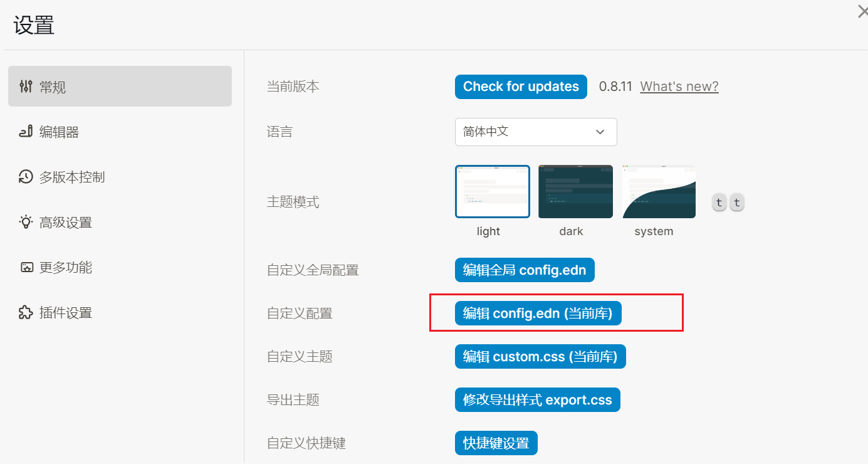
Task: Switch to the dark theme mode
Action: [575, 191]
